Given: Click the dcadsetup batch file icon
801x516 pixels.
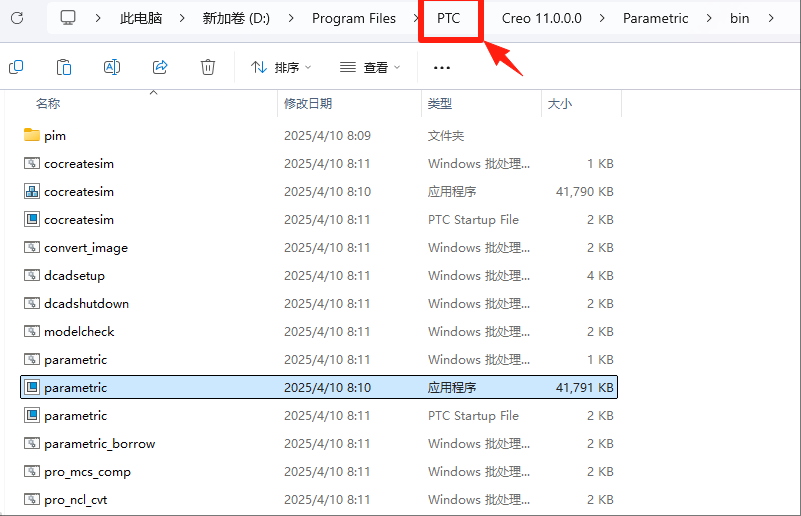Looking at the screenshot, I should (32, 275).
